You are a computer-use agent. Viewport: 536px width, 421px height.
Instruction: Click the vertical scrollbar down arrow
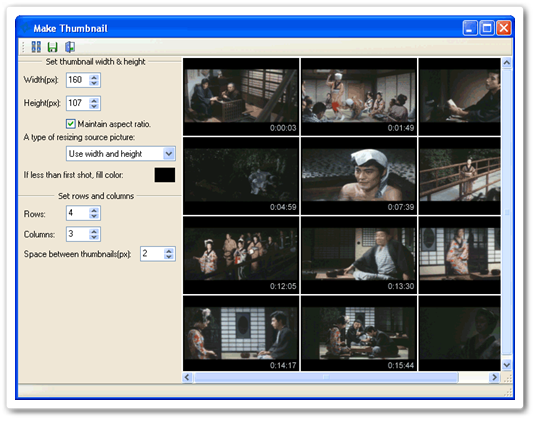507,365
